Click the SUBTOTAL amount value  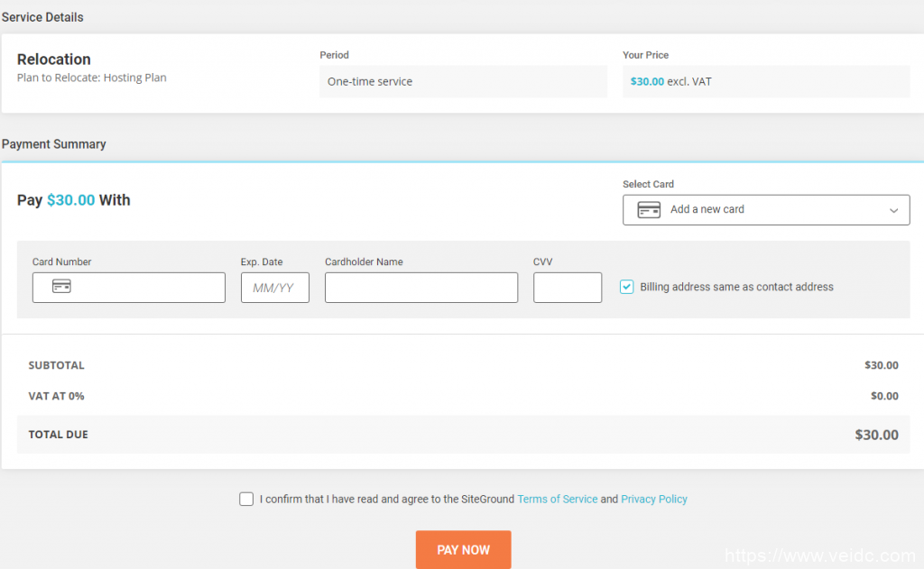[881, 365]
